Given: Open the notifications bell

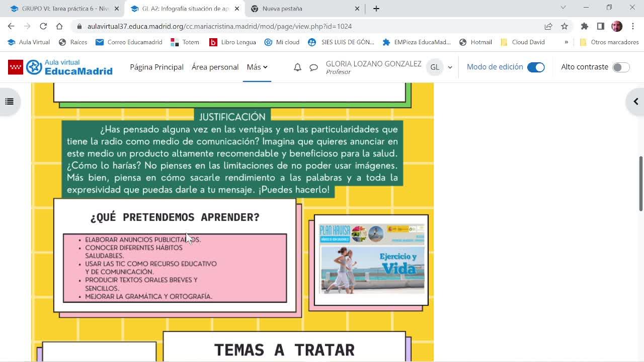Looking at the screenshot, I should [x=297, y=67].
